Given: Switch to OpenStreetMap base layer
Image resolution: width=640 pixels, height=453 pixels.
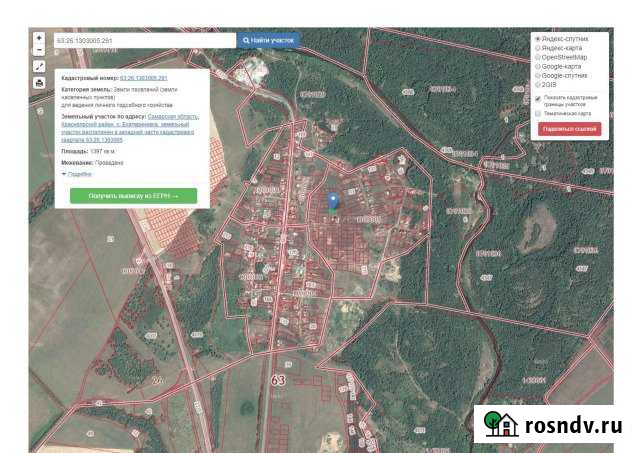Looking at the screenshot, I should point(538,57).
